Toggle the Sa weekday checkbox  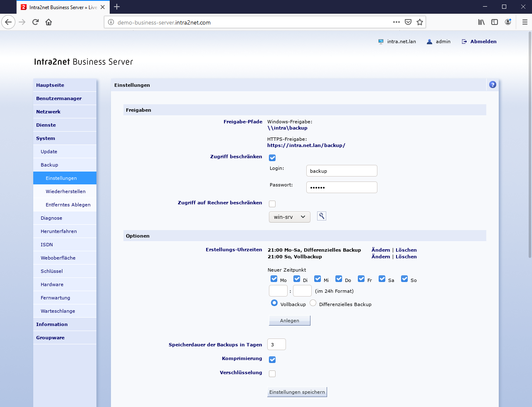point(382,279)
